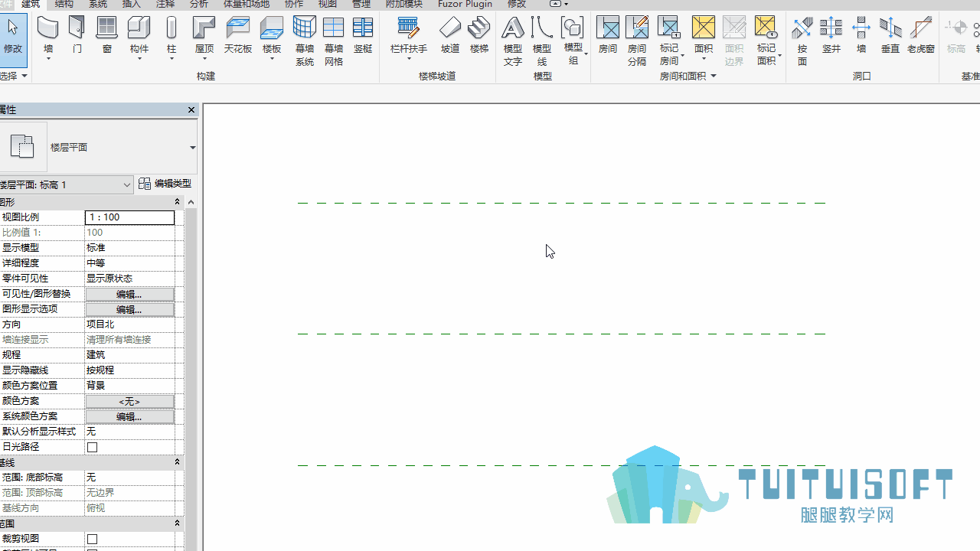Select the 模型文字 model text tool
This screenshot has width=980, height=551.
click(x=513, y=41)
